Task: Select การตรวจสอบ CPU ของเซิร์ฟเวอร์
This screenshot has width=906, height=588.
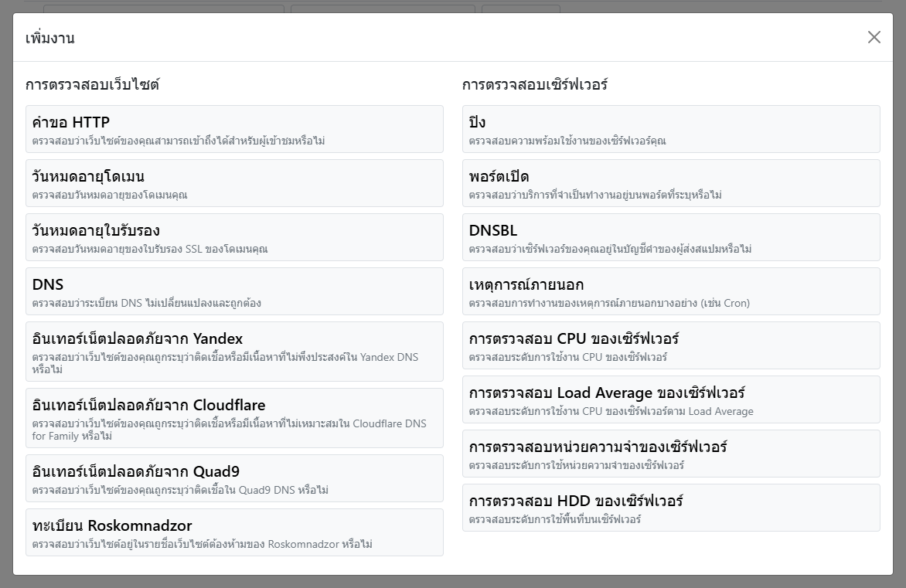Action: (x=671, y=345)
